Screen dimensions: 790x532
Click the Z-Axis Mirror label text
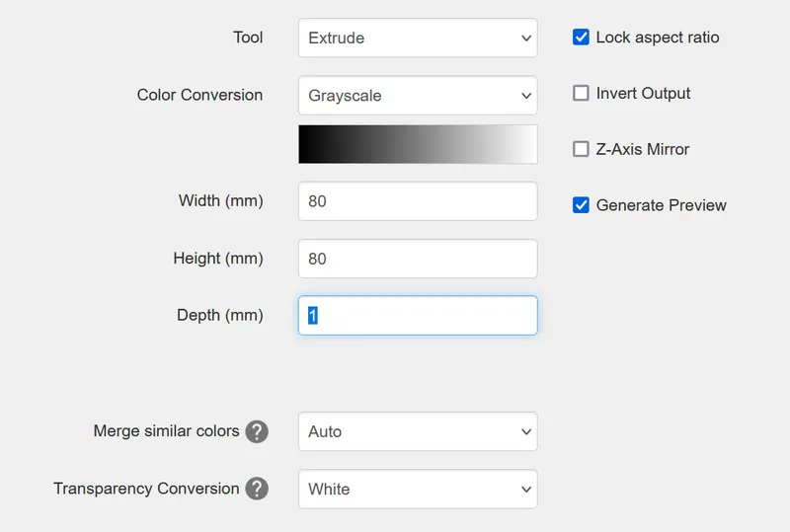[643, 149]
